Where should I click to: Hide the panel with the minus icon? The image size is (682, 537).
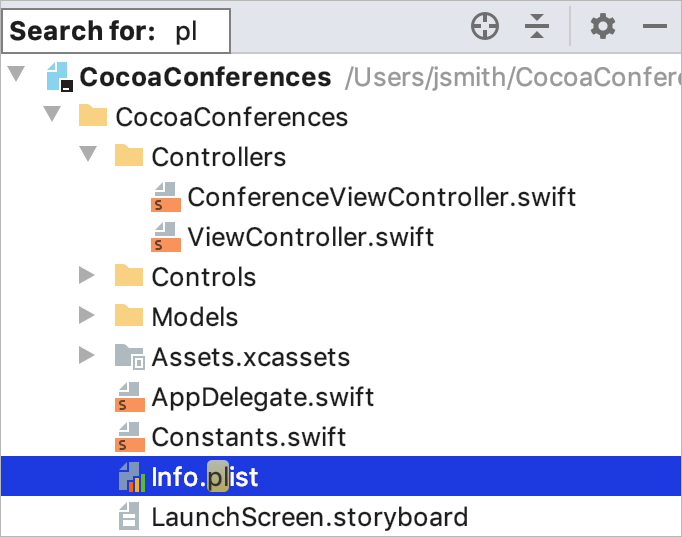point(655,26)
